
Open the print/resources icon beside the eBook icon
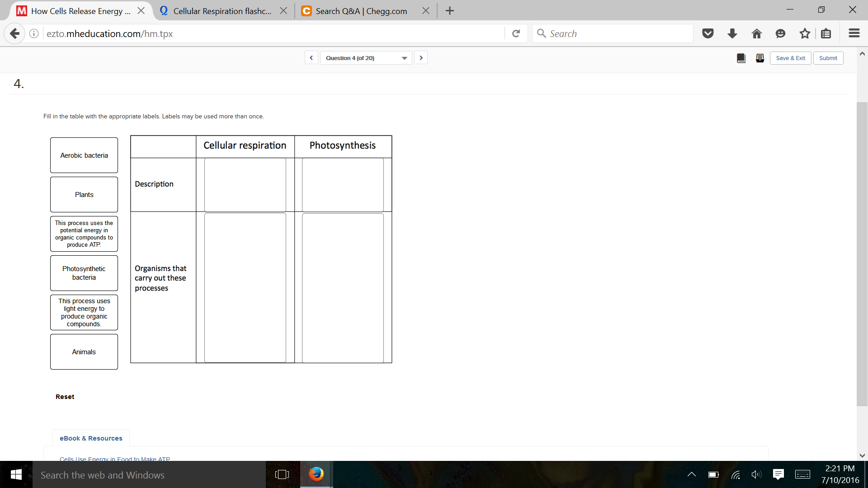tap(759, 58)
